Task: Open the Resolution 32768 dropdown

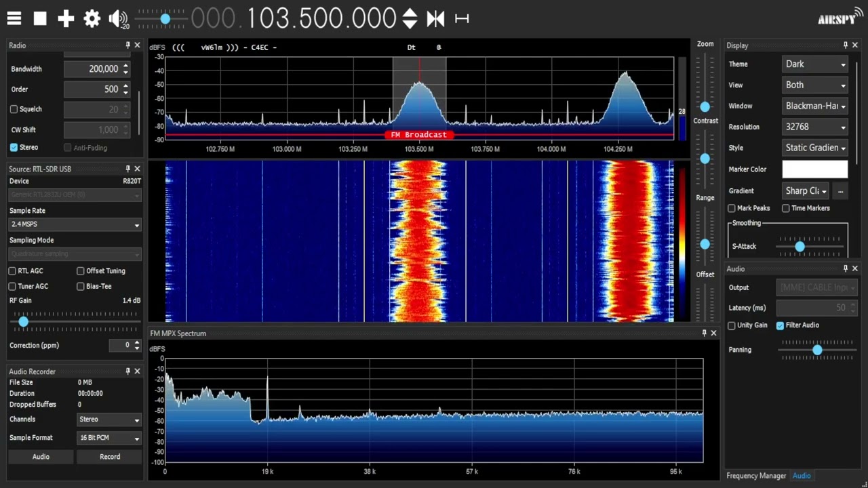Action: click(815, 127)
